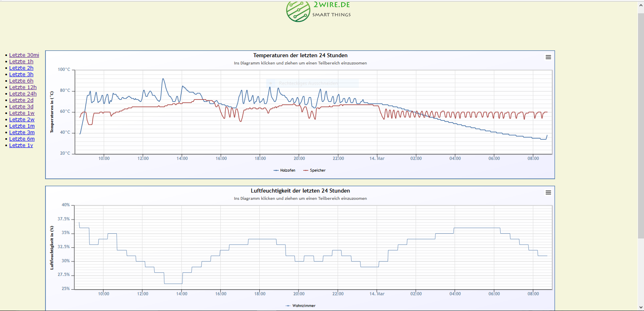Click the vertical scrollbar thumb

tap(641, 126)
